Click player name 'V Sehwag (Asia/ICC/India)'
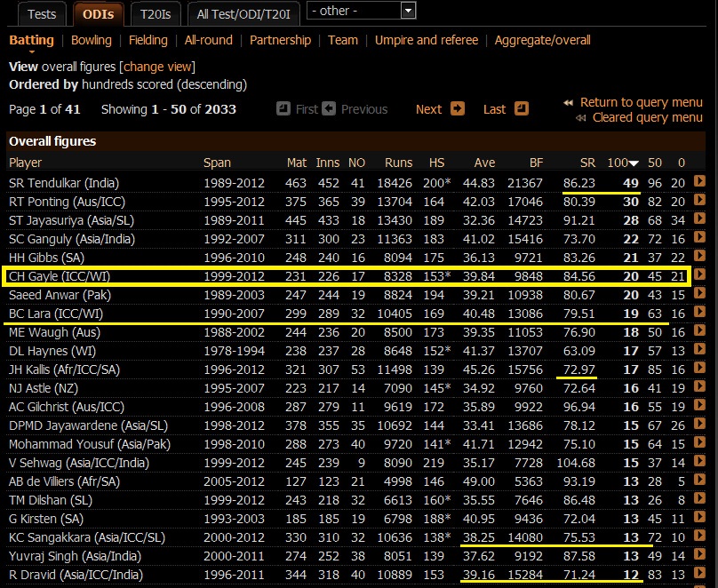The height and width of the screenshot is (588, 718). pyautogui.click(x=79, y=463)
